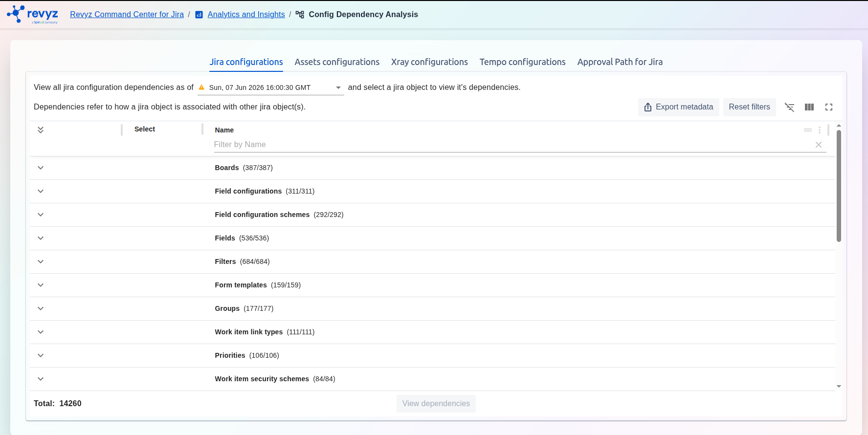The width and height of the screenshot is (868, 435).
Task: Expand all groups with the double chevron
Action: (41, 130)
